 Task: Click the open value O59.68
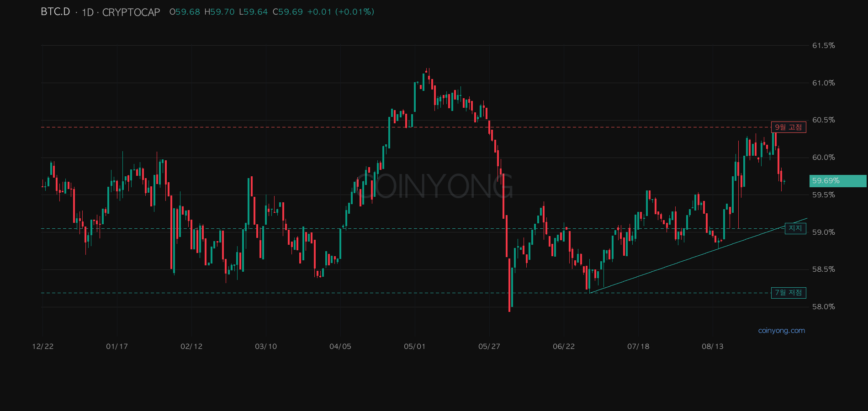point(185,12)
